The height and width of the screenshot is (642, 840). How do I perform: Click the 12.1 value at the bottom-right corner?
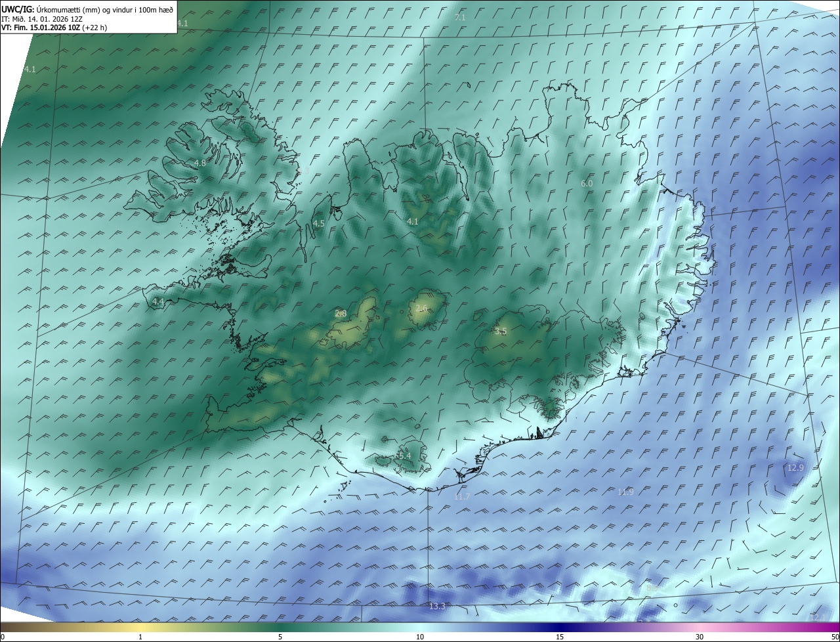(x=819, y=617)
